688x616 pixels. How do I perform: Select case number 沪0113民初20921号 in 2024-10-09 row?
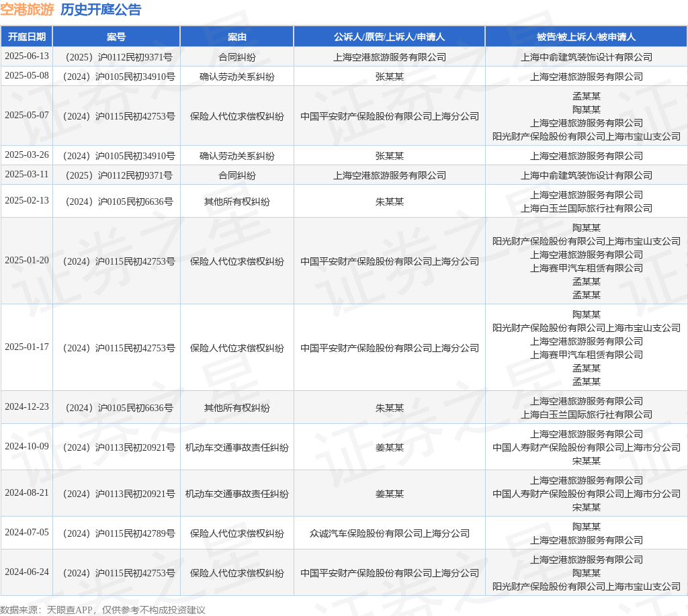[135, 447]
